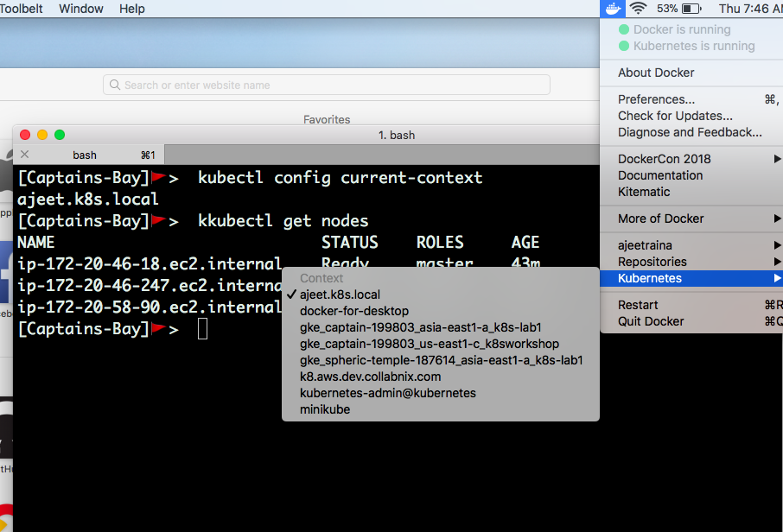Expand the DockerCon 2018 submenu

coord(691,159)
